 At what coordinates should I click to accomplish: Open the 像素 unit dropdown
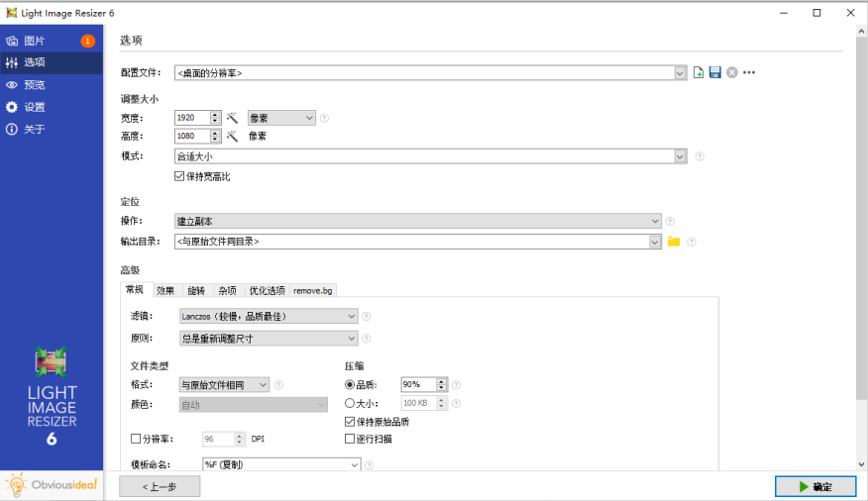pos(281,118)
